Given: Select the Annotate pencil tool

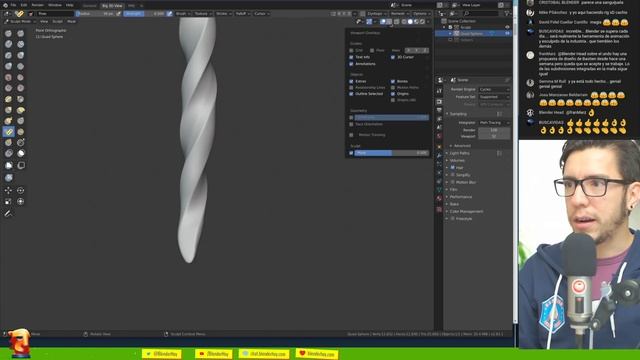Looking at the screenshot, I should [x=8, y=213].
